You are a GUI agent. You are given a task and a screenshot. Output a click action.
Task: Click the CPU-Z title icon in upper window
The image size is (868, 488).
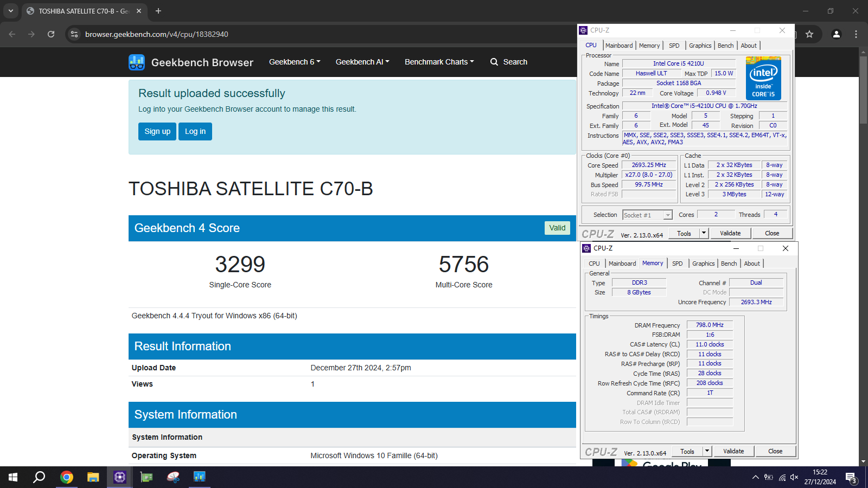tap(583, 30)
